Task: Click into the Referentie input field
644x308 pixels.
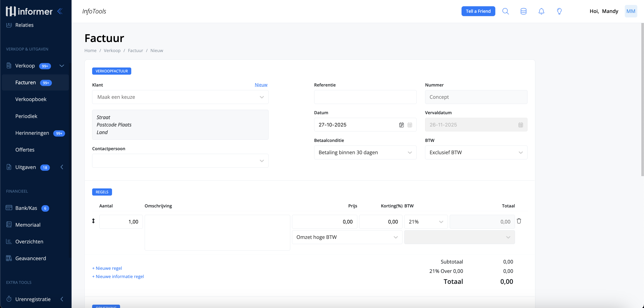Action: click(x=365, y=97)
